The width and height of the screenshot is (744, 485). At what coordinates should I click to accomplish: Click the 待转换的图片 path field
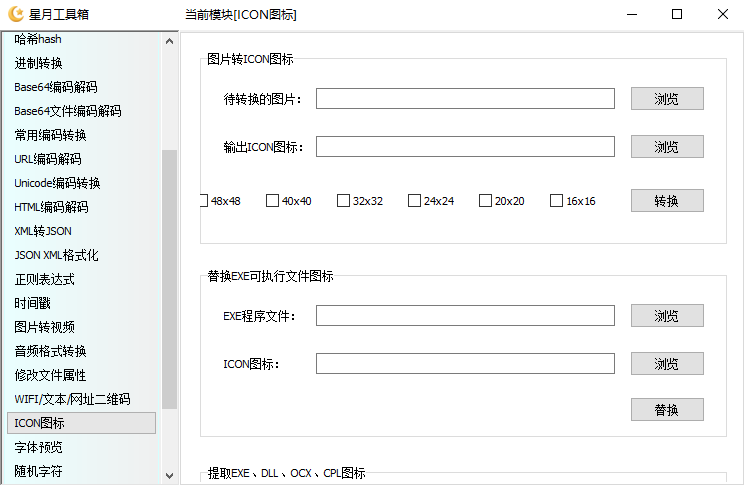465,99
